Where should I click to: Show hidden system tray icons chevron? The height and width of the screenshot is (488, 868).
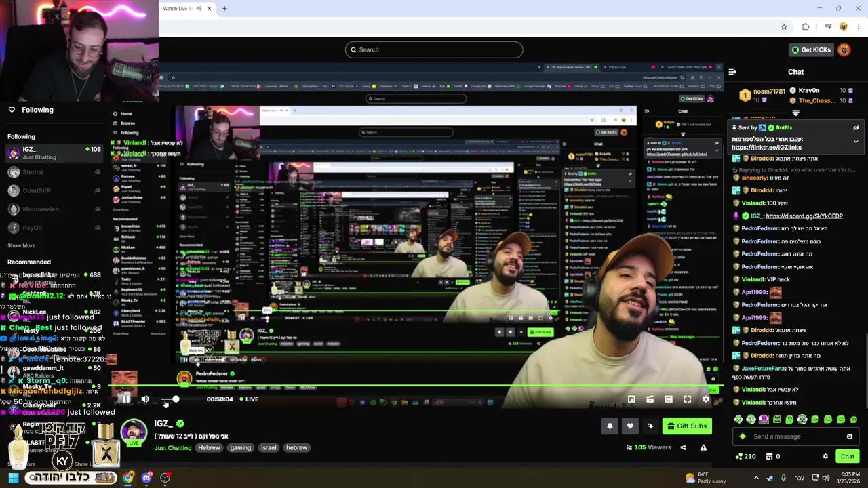(x=756, y=478)
